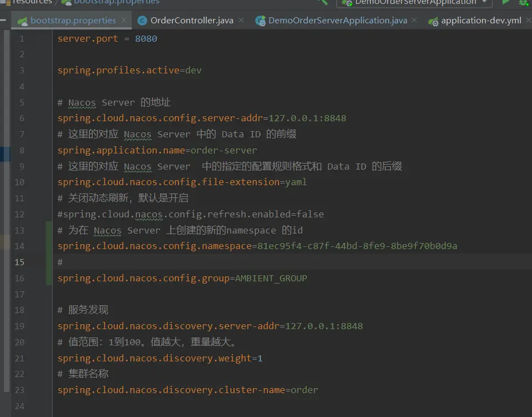The width and height of the screenshot is (532, 417).
Task: Click the DemoOrderServerApplication.java tab icon
Action: (260, 21)
